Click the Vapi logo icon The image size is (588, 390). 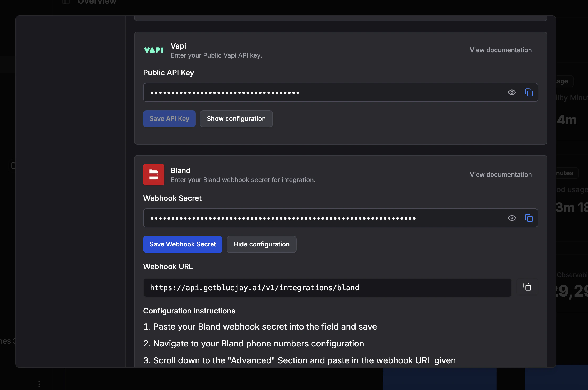click(x=153, y=50)
